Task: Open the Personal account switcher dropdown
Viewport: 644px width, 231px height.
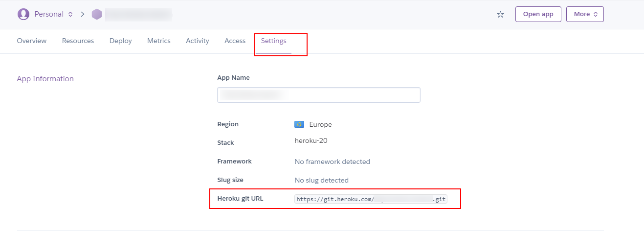Action: [x=53, y=14]
